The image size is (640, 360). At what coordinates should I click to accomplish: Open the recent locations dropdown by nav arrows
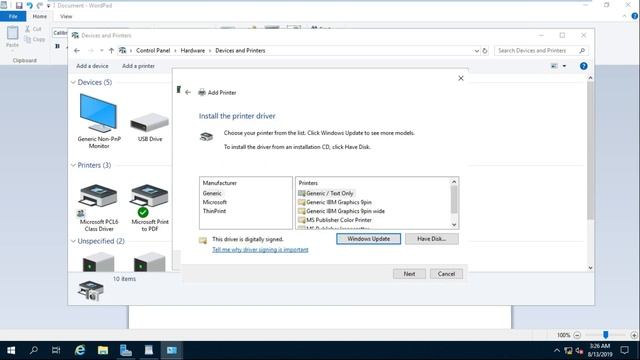[x=101, y=51]
